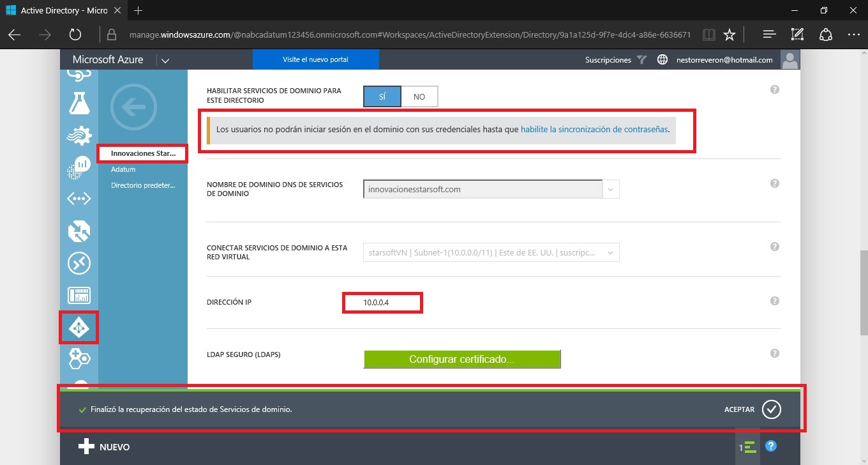The width and height of the screenshot is (868, 465).
Task: Expand the DNS domain name dropdown
Action: pos(611,189)
